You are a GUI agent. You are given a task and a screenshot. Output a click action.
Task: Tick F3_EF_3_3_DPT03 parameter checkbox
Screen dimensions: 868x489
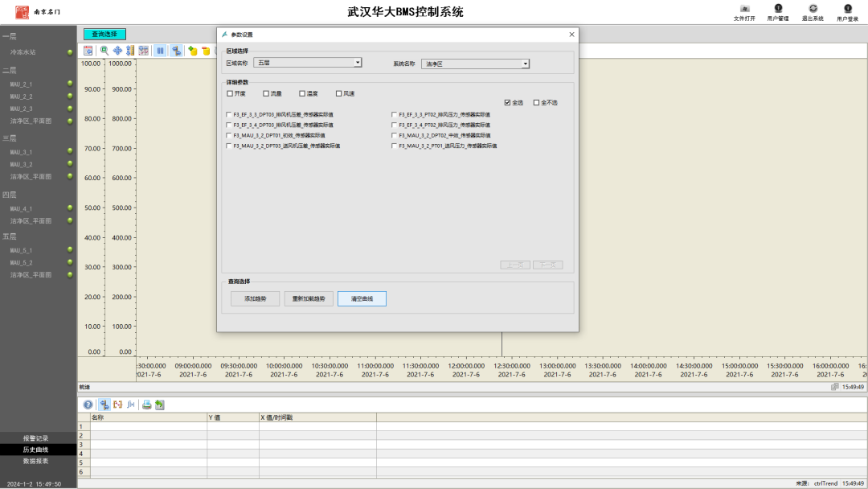(228, 115)
